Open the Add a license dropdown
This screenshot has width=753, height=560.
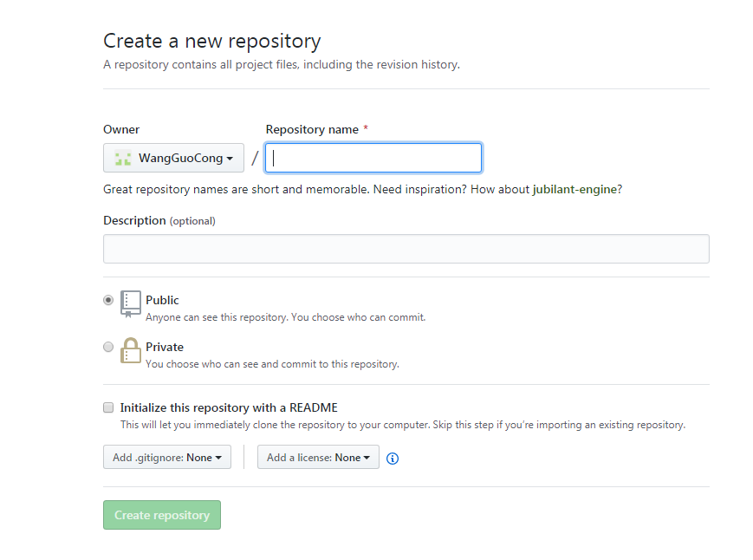318,457
